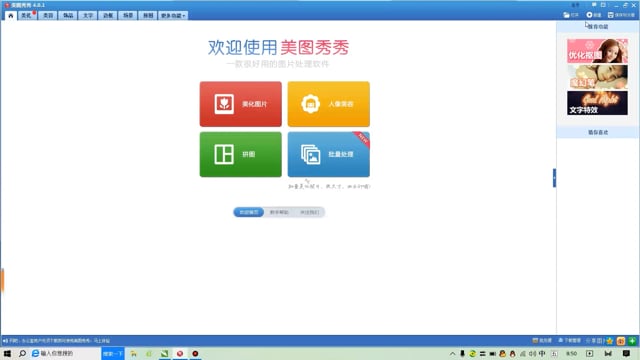Open the file explorer taskbar icon
The image size is (640, 360).
pos(133,354)
